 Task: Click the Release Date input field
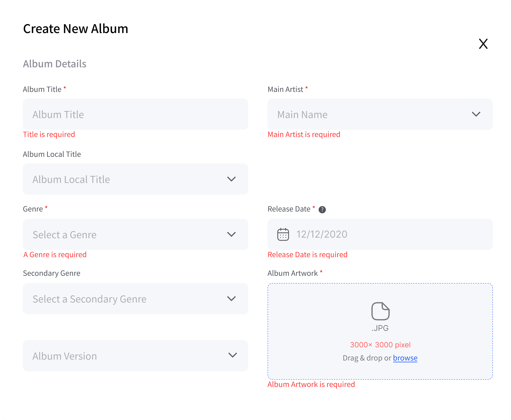[x=380, y=234]
